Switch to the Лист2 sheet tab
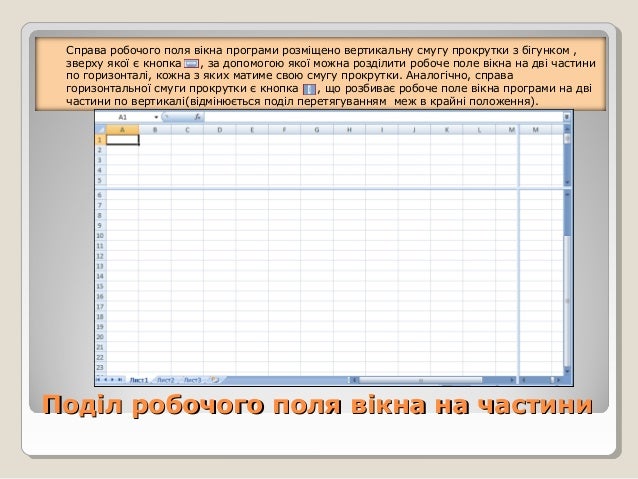The width and height of the screenshot is (638, 479). click(x=166, y=380)
